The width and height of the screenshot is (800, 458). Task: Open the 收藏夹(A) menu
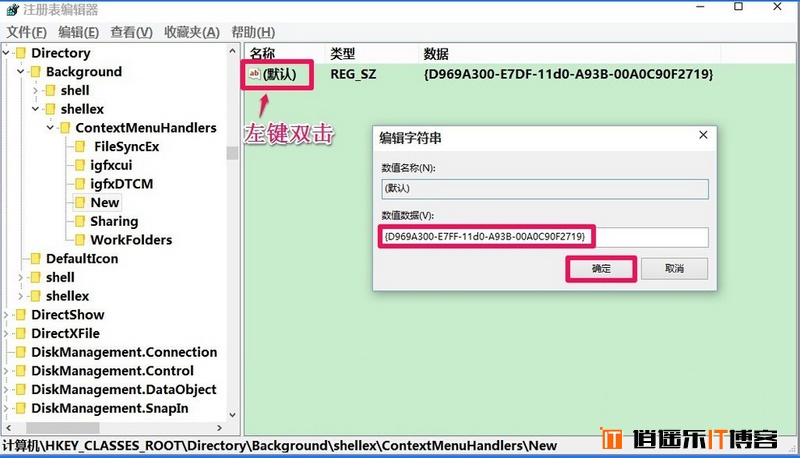coord(192,32)
